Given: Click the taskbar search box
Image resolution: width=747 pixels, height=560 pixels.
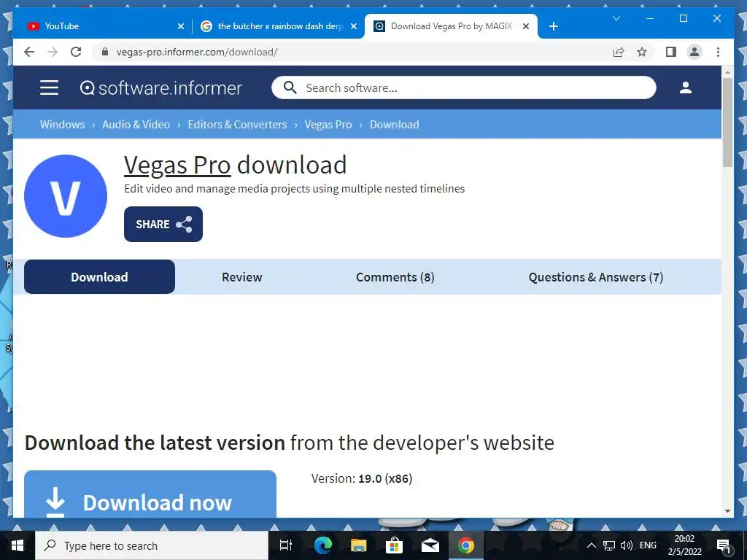Looking at the screenshot, I should 152,545.
